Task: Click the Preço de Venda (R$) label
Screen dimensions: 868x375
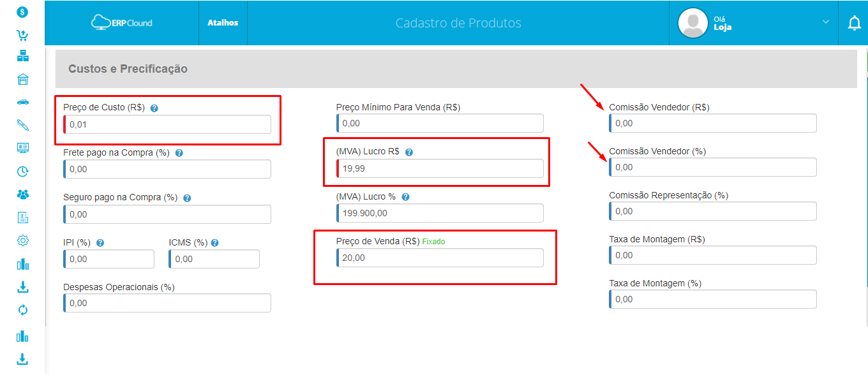Action: point(378,241)
